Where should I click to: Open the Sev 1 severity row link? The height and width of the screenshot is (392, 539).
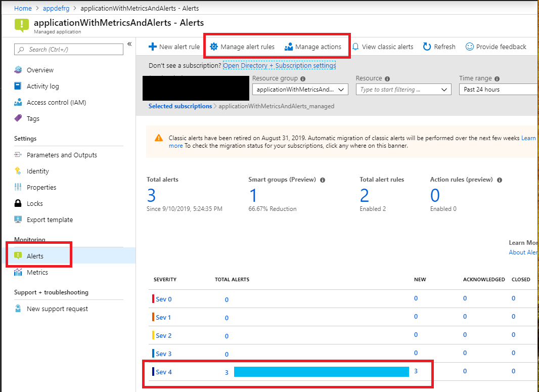[163, 317]
